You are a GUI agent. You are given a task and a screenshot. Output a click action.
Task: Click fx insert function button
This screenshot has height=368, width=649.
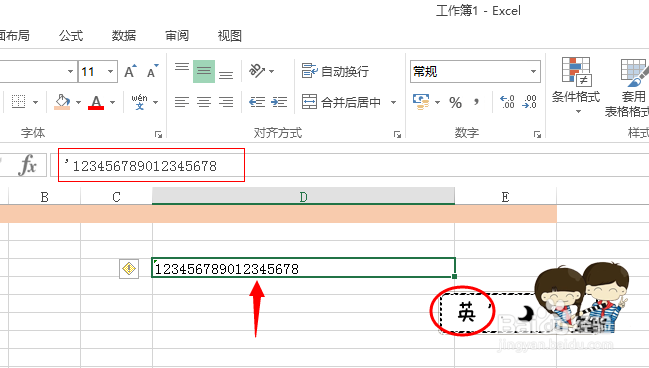coord(28,165)
